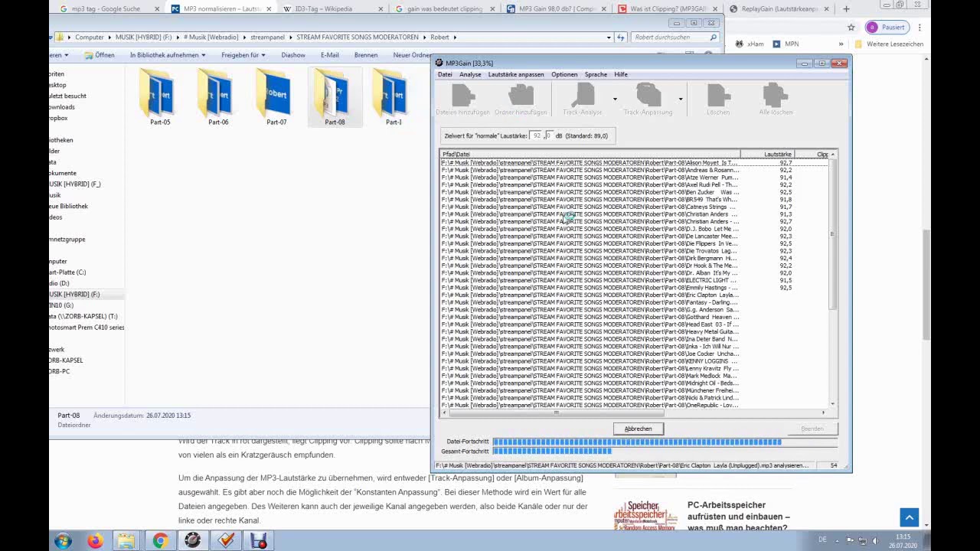The image size is (980, 551).
Task: Click E-Mail in Explorer toolbar
Action: coord(330,55)
